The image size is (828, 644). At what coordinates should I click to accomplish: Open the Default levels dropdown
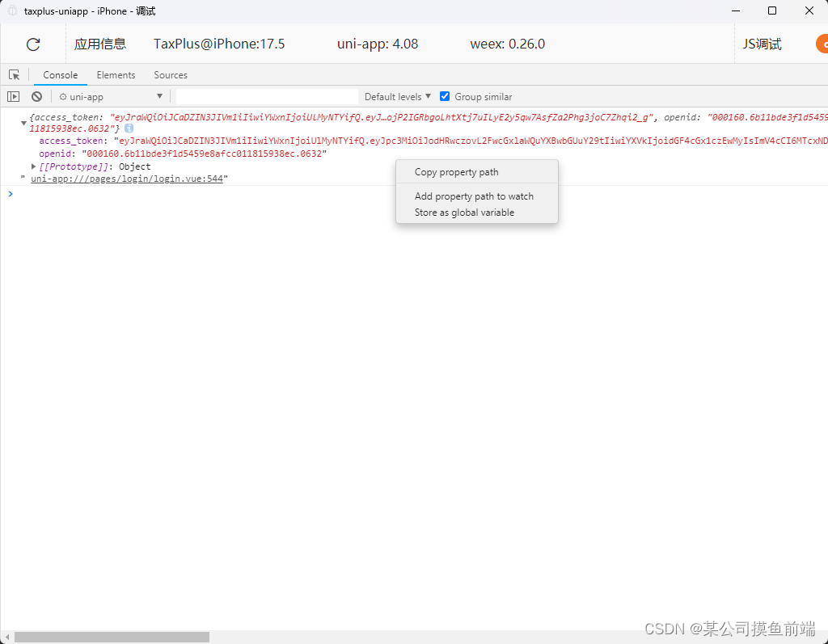click(x=396, y=95)
